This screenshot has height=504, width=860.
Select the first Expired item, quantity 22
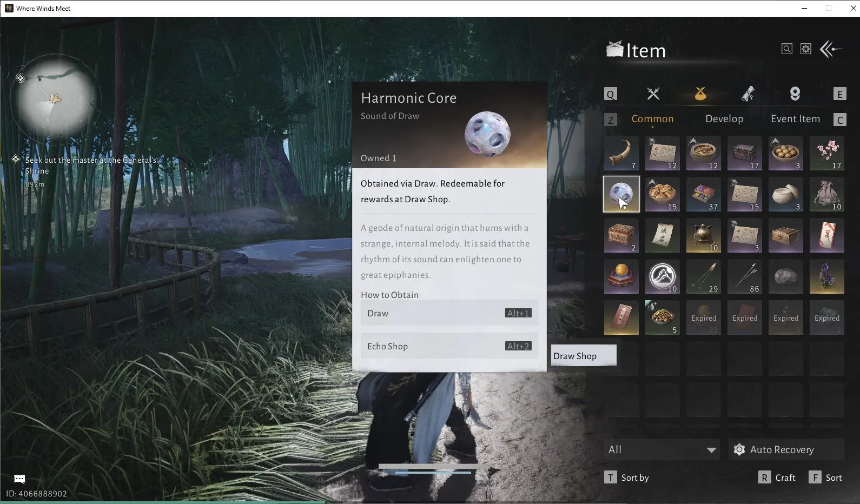(703, 317)
